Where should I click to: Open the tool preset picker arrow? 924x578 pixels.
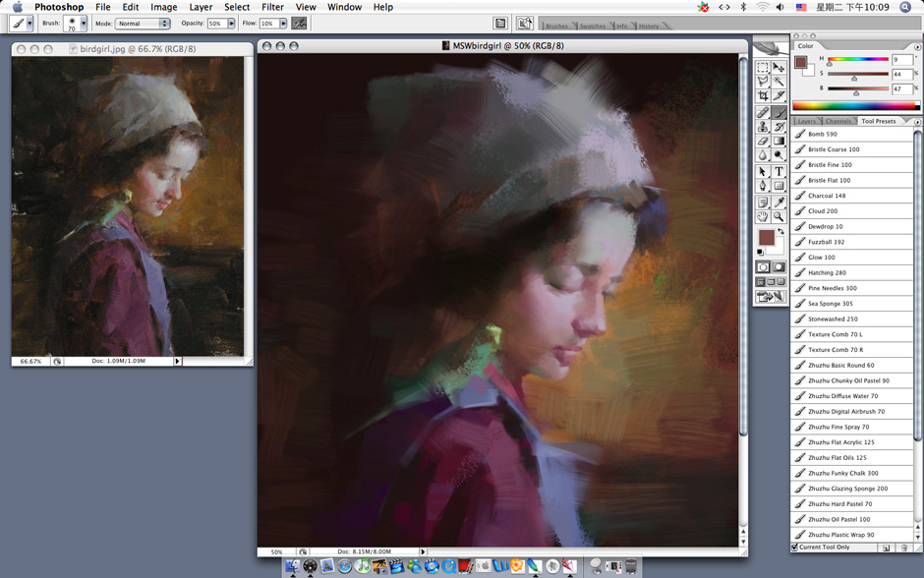click(x=29, y=24)
